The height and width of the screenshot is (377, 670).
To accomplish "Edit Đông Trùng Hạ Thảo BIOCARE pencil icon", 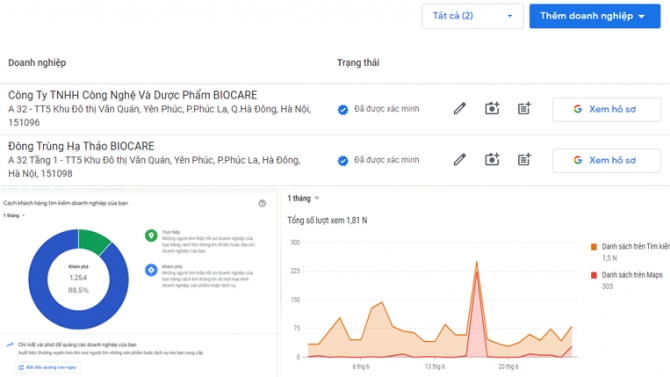I will (460, 159).
